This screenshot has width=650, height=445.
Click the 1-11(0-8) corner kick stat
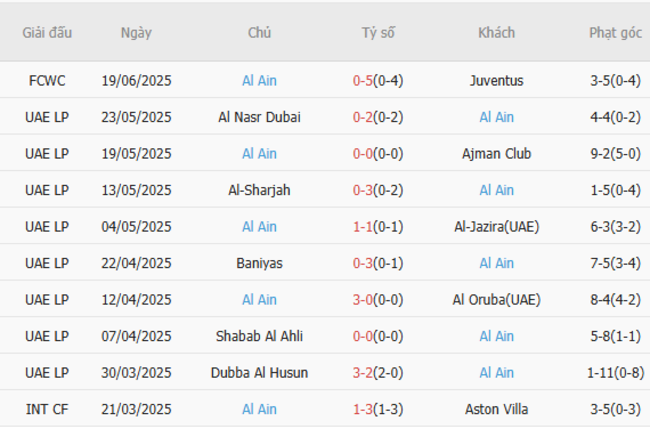615,373
